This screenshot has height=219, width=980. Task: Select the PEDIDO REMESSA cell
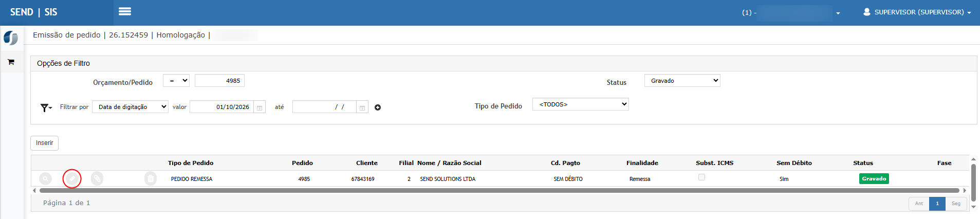tap(192, 179)
